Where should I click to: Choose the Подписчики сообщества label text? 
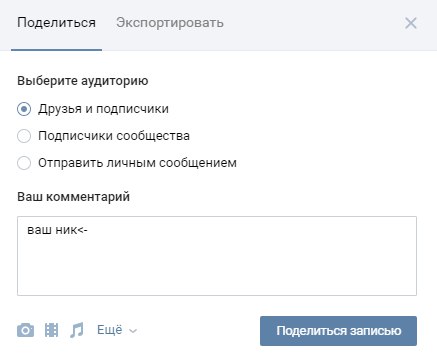click(x=114, y=136)
